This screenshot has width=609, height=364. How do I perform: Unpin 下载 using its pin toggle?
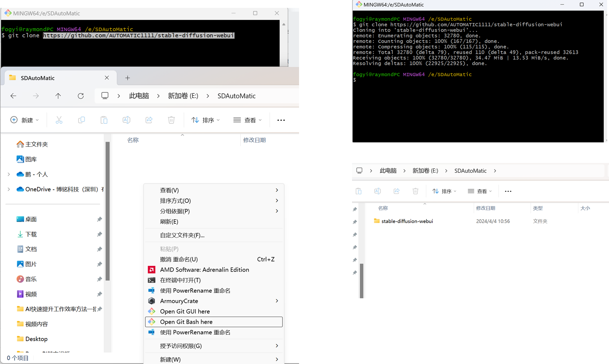click(99, 234)
